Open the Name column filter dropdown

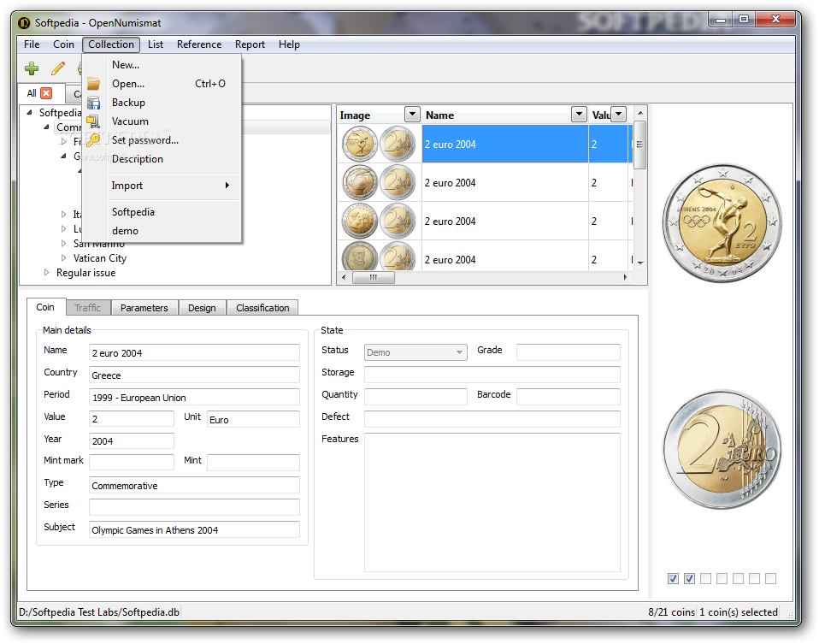point(579,114)
